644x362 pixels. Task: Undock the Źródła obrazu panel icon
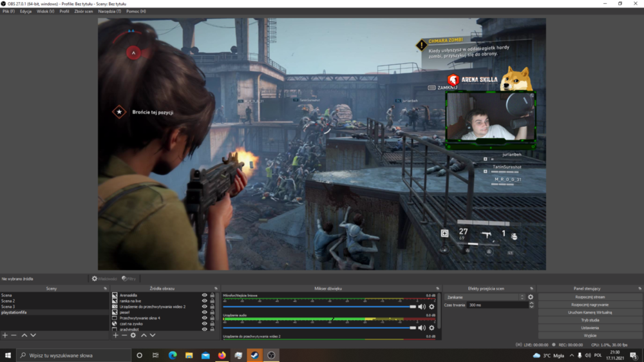(216, 289)
